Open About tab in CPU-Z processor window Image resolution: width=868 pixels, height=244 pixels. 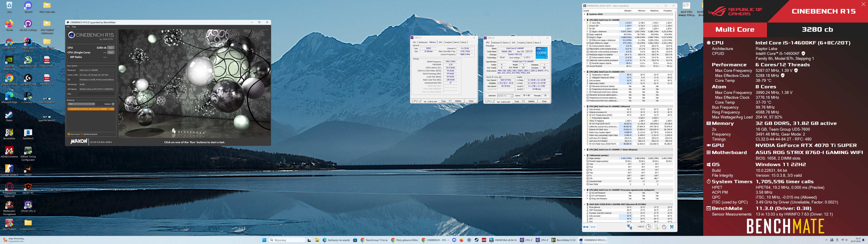click(537, 43)
